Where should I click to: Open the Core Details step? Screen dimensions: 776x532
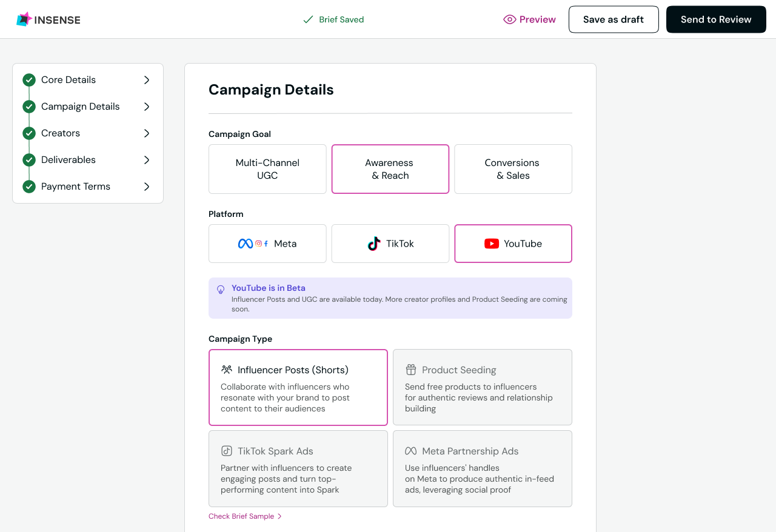(87, 80)
